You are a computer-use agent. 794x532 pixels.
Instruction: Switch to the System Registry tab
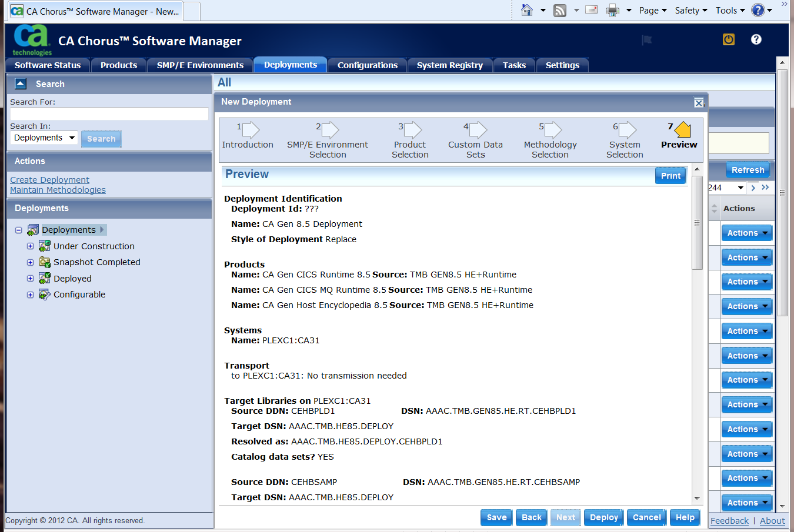[x=450, y=65]
